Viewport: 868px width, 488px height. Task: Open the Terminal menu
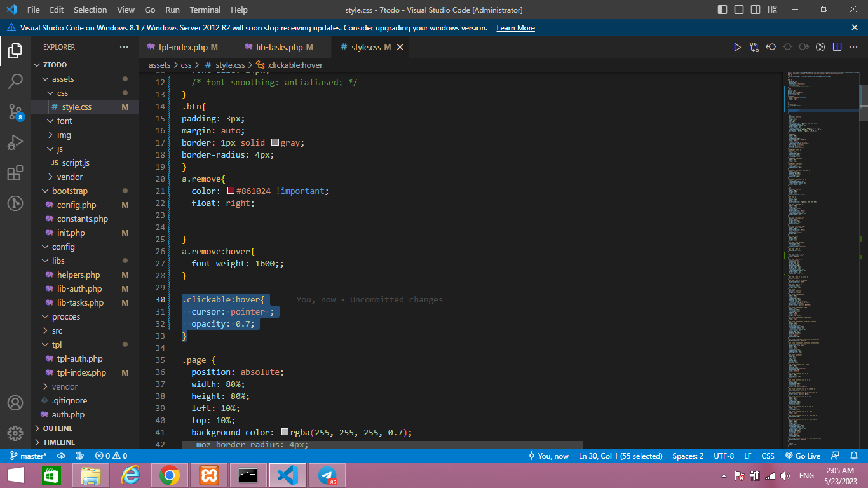[205, 10]
